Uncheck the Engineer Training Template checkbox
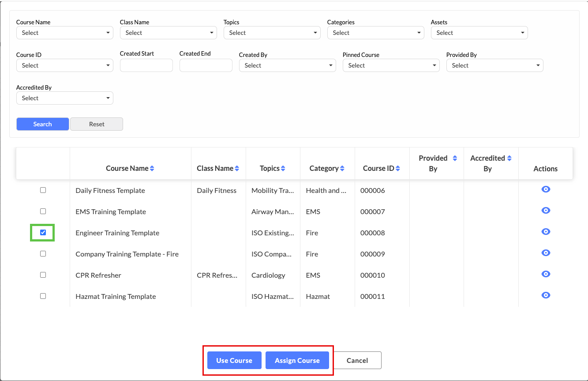 point(43,233)
